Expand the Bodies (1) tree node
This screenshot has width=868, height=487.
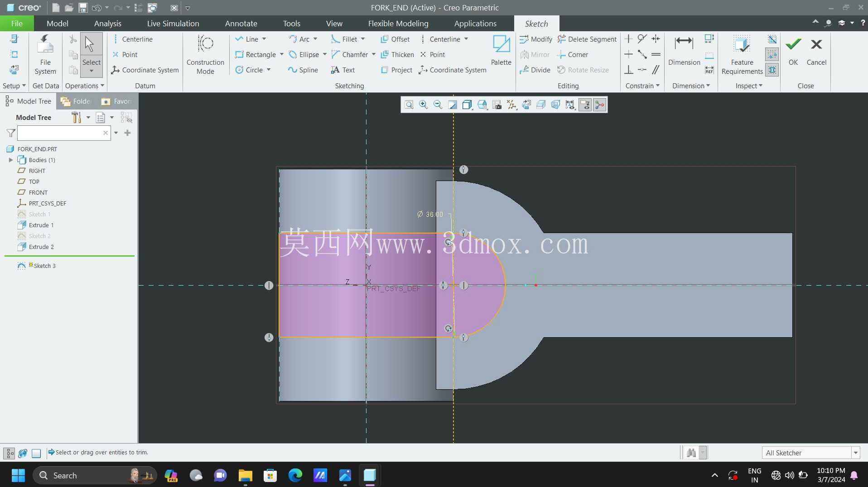(x=11, y=160)
